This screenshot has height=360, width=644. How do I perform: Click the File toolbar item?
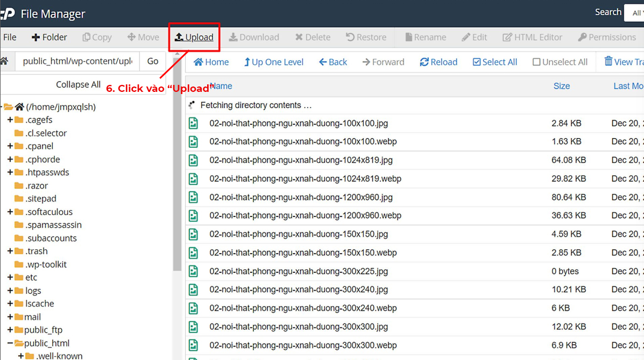click(x=10, y=37)
